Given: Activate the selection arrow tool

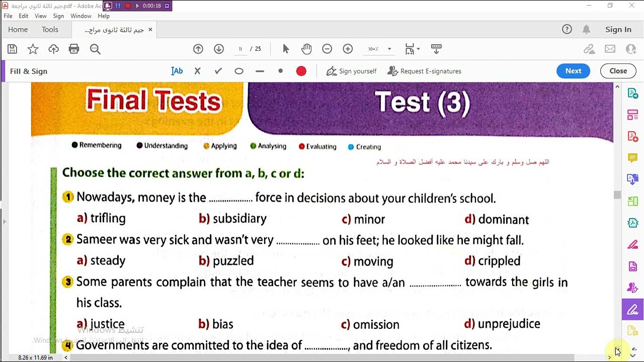Looking at the screenshot, I should click(286, 49).
